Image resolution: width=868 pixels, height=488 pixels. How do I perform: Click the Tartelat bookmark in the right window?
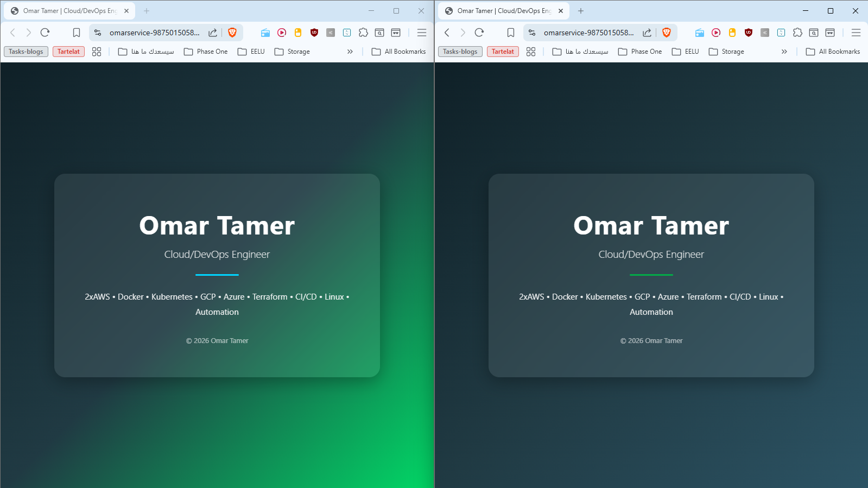click(503, 52)
